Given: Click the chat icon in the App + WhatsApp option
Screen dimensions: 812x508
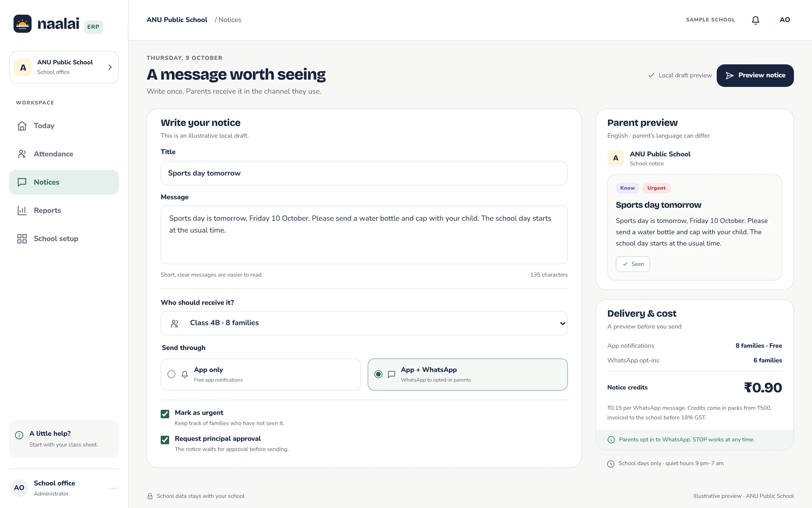Looking at the screenshot, I should click(x=391, y=374).
